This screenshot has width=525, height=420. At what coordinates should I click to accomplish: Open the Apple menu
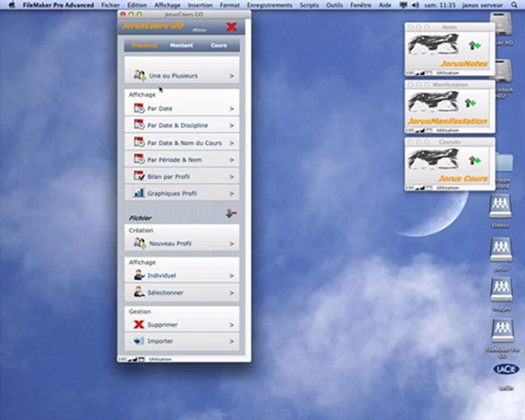pyautogui.click(x=11, y=5)
